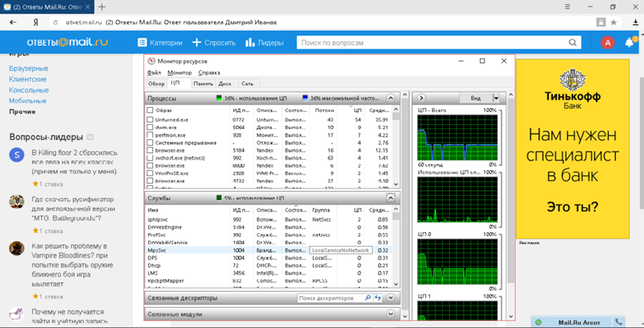Viewport: 644px width, 328px height.
Task: Switch to the Диск tab
Action: pyautogui.click(x=225, y=84)
